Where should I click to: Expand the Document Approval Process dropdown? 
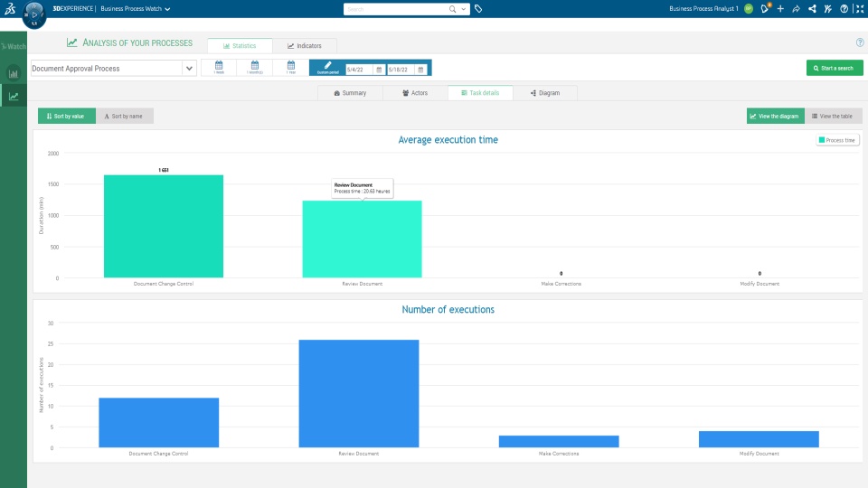tap(189, 69)
